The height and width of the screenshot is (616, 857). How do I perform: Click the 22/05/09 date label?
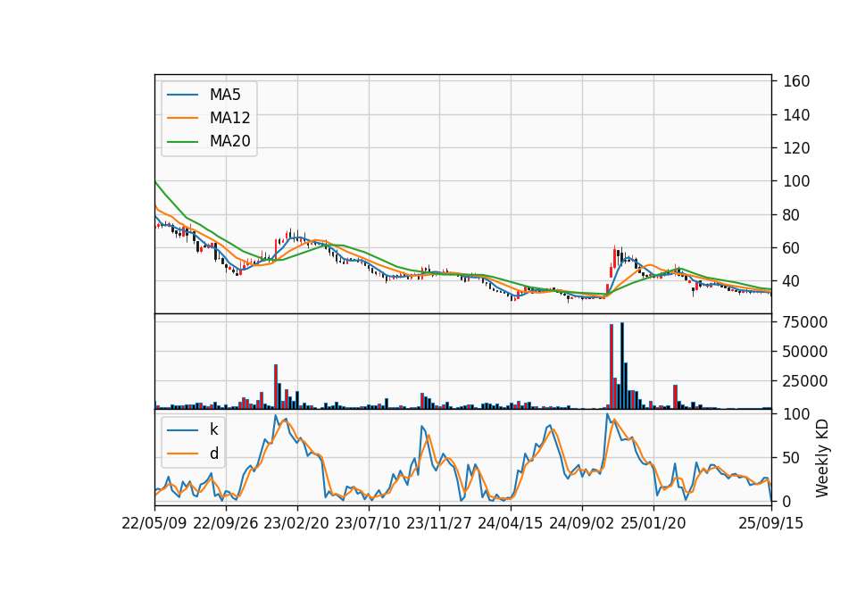tap(154, 523)
